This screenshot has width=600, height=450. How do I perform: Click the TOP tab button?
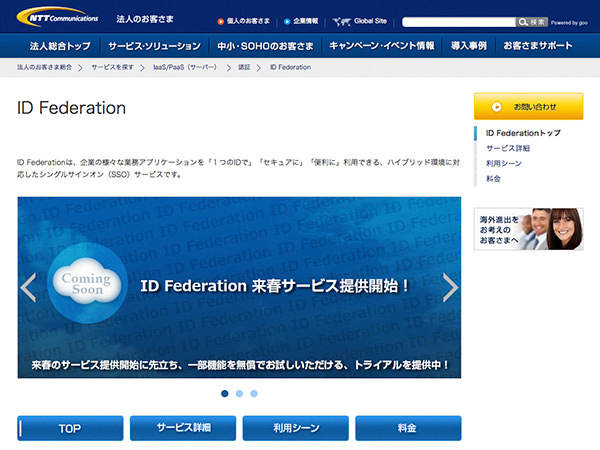[x=70, y=428]
